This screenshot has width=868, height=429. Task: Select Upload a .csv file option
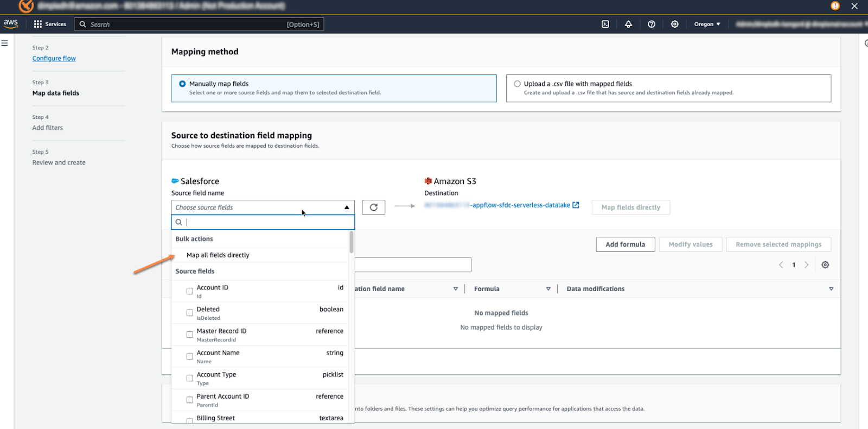(517, 84)
